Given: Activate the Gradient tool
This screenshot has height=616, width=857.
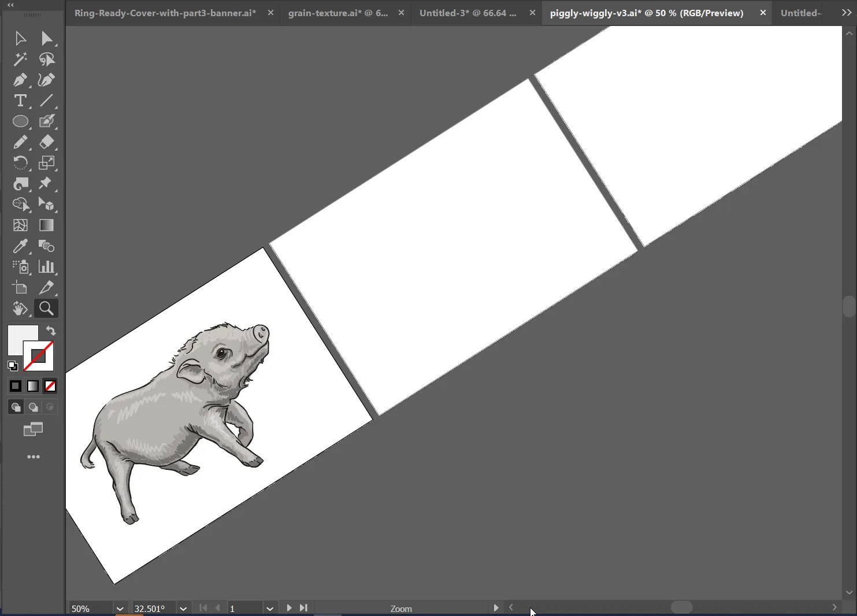Looking at the screenshot, I should click(47, 225).
